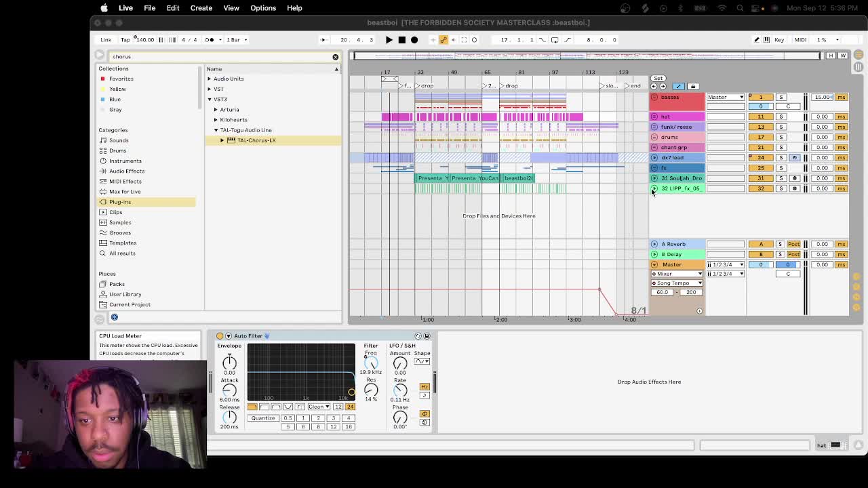Clear the chorus search field
This screenshot has height=488, width=868.
pos(335,57)
